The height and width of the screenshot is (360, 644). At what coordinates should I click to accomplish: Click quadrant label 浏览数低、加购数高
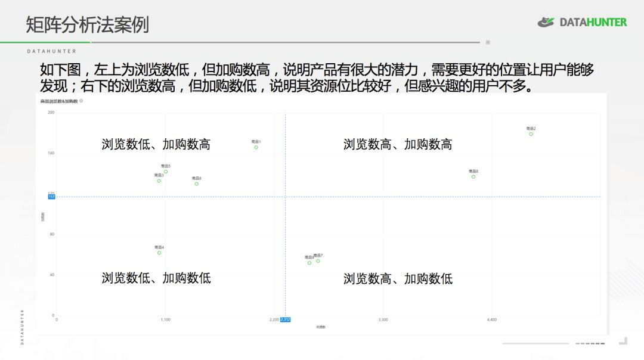tap(156, 144)
